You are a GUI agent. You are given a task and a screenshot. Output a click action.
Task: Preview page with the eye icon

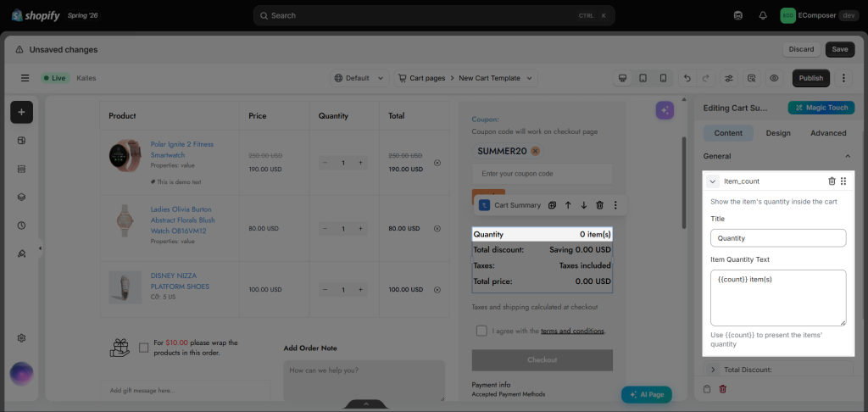tap(774, 78)
